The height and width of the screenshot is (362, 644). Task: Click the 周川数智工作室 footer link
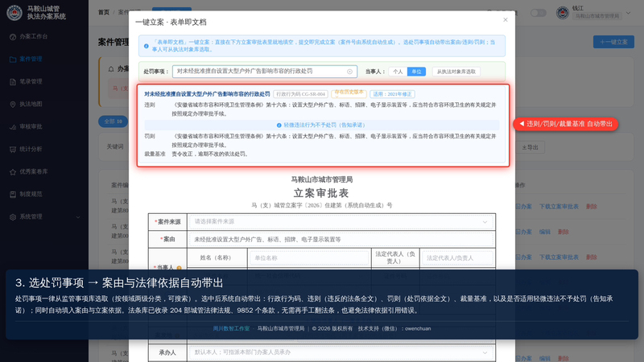tap(231, 328)
